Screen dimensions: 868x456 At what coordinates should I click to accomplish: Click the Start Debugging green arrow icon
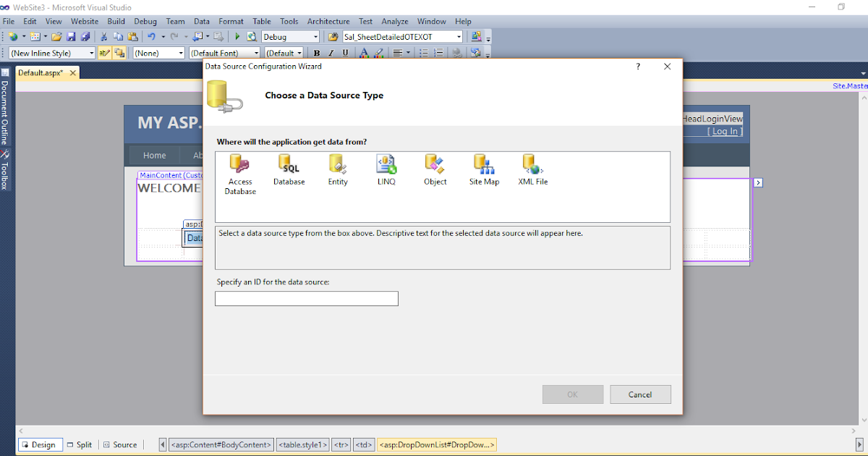pyautogui.click(x=237, y=35)
